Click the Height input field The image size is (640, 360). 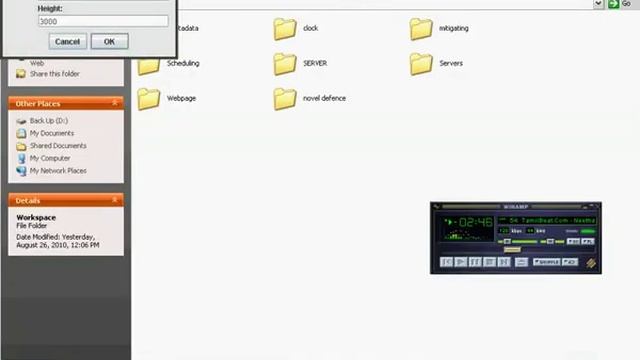(x=103, y=21)
